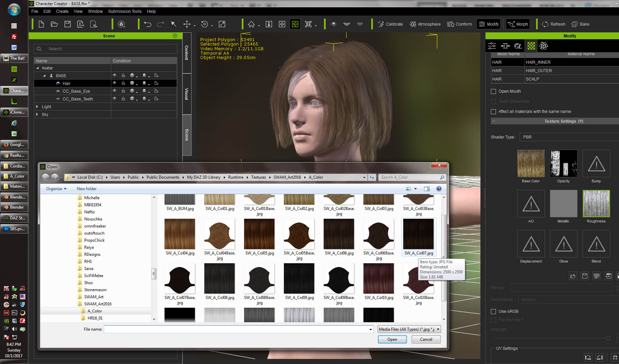Toggle the lock icon for BASE row

coord(123,75)
